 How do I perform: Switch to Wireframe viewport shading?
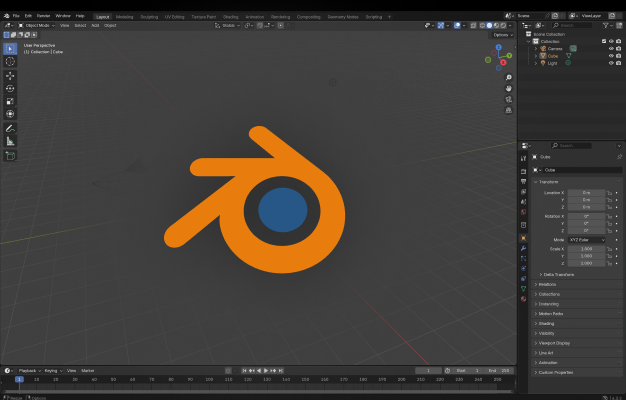click(482, 26)
